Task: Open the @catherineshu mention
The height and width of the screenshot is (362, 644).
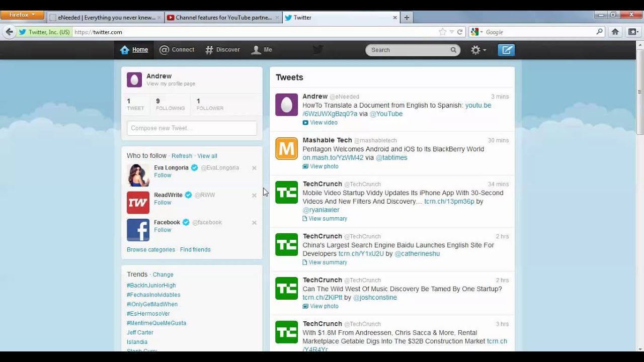Action: (x=417, y=253)
